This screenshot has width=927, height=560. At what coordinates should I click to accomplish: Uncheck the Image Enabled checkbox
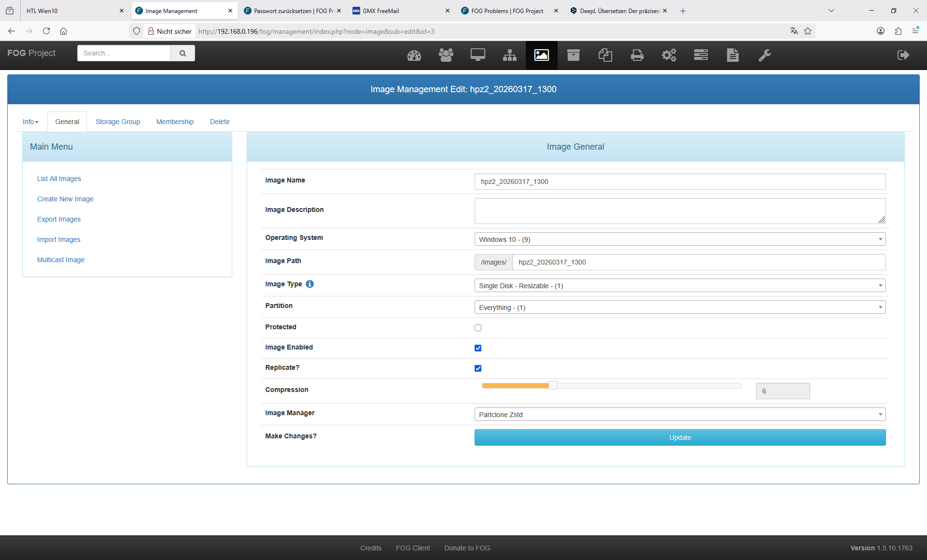point(478,348)
